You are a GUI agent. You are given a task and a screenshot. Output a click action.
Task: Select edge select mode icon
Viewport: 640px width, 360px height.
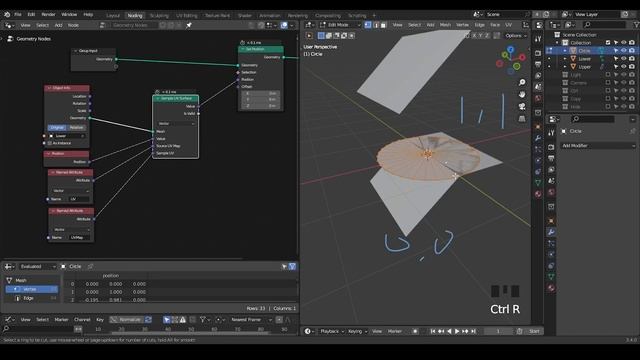point(376,25)
